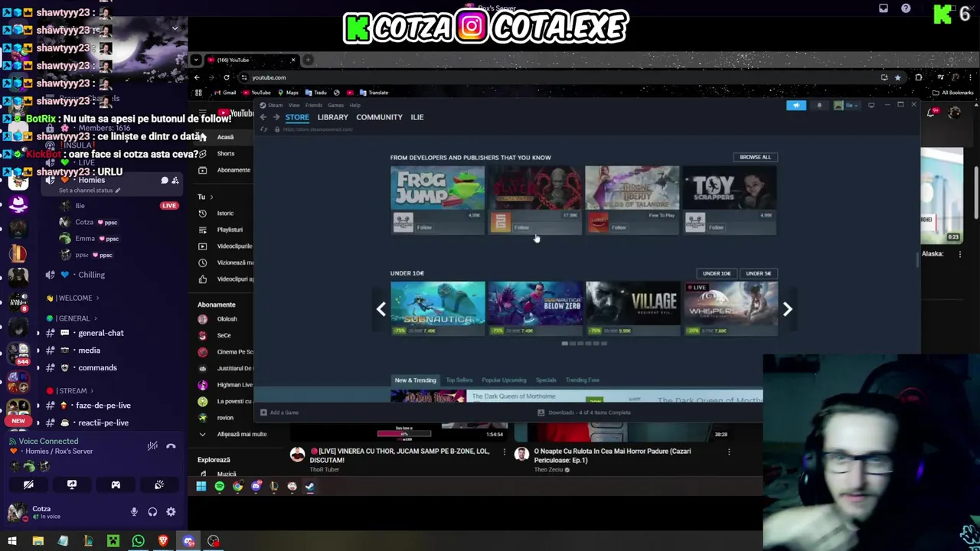The image size is (980, 551).
Task: Click YouTube address bar field
Action: pyautogui.click(x=559, y=77)
